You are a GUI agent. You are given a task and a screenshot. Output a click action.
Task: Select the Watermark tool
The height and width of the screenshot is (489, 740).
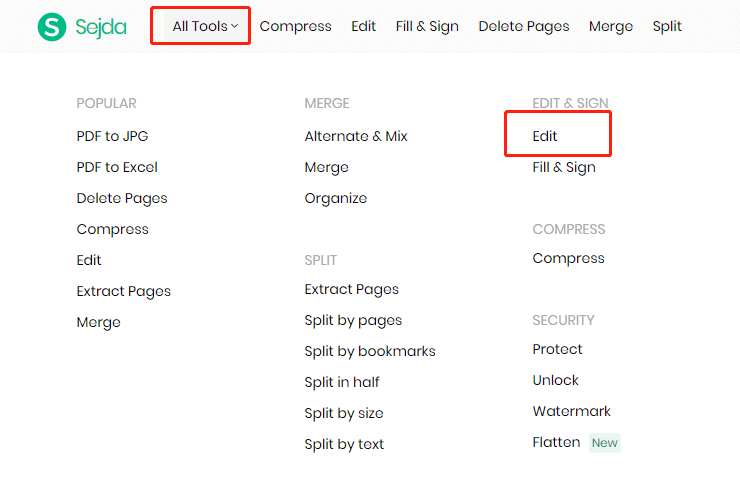[572, 411]
